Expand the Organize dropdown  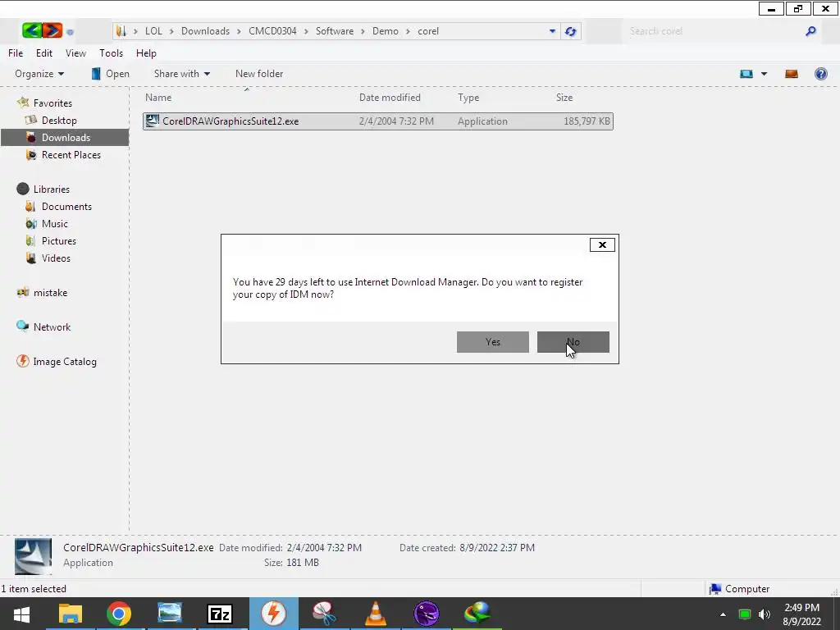[x=39, y=74]
